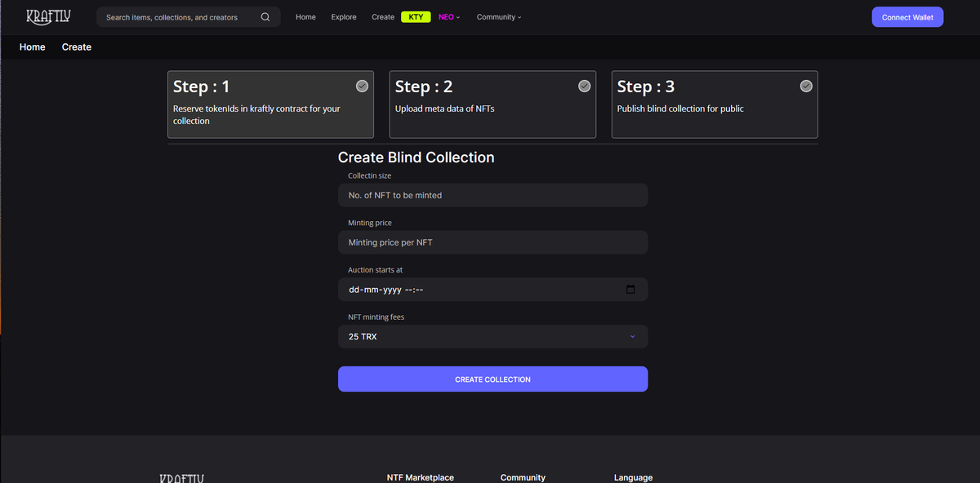Click the Step 2 checkmark icon
The height and width of the screenshot is (483, 980).
coord(584,86)
